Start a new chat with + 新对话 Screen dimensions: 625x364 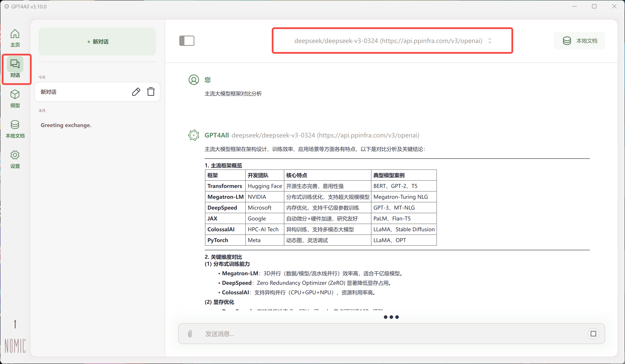[x=98, y=42]
